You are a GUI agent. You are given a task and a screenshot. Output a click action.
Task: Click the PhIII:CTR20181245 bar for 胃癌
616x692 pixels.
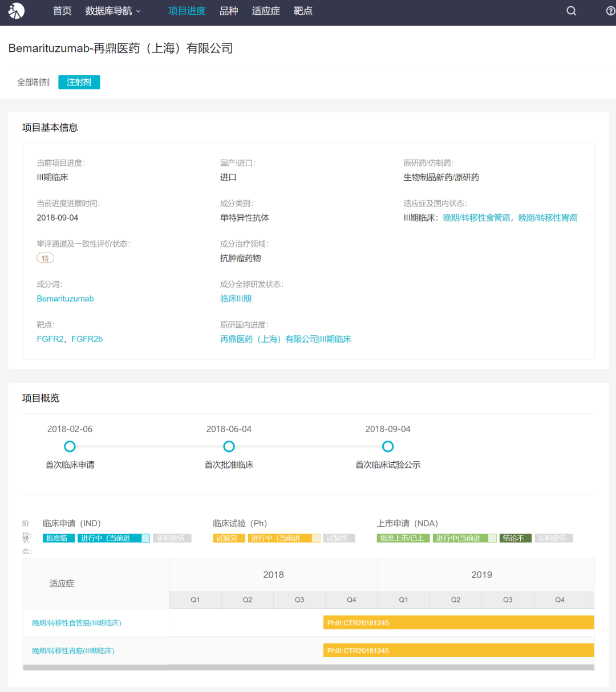click(x=459, y=651)
